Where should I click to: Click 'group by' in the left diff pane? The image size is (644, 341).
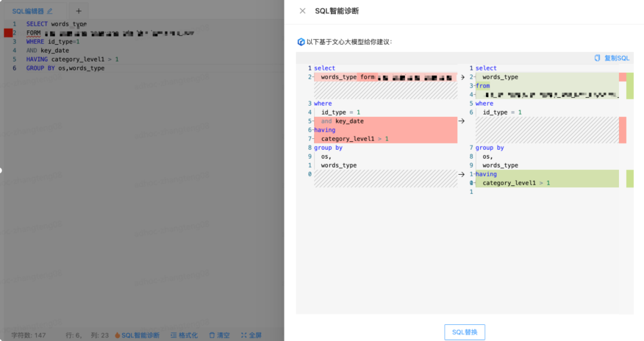(328, 147)
